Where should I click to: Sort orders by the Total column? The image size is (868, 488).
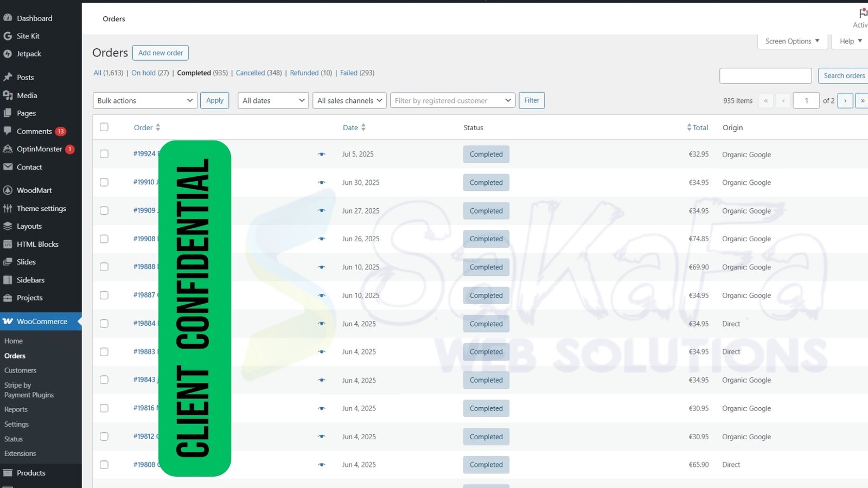click(x=700, y=127)
